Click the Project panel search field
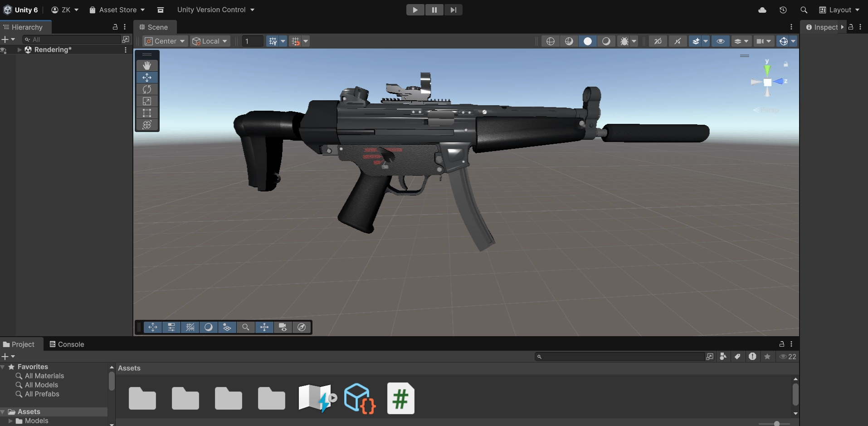The height and width of the screenshot is (426, 868). tap(621, 357)
